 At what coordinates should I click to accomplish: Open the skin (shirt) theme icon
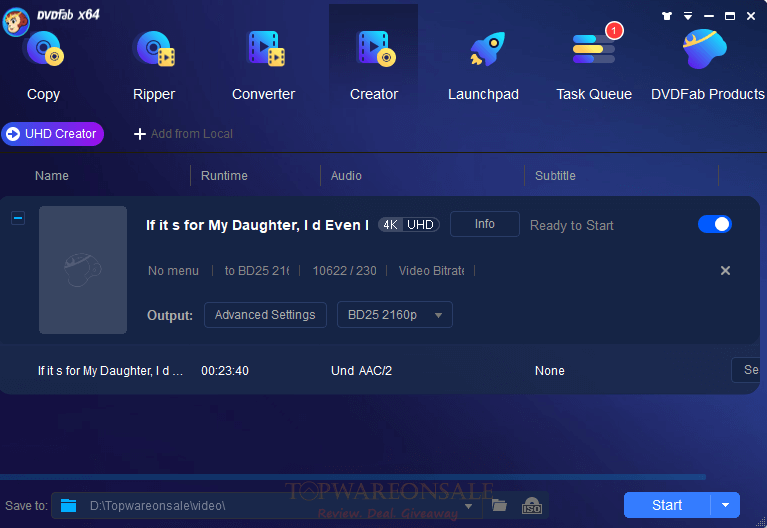(x=667, y=16)
